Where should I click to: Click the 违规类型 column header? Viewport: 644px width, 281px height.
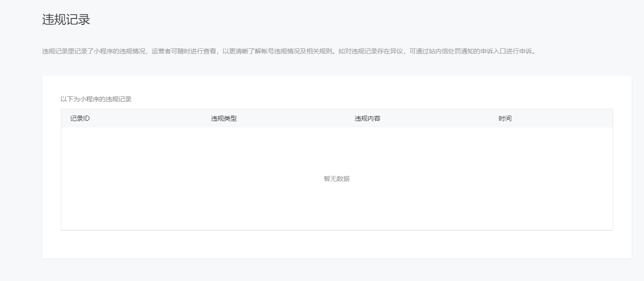tap(224, 118)
